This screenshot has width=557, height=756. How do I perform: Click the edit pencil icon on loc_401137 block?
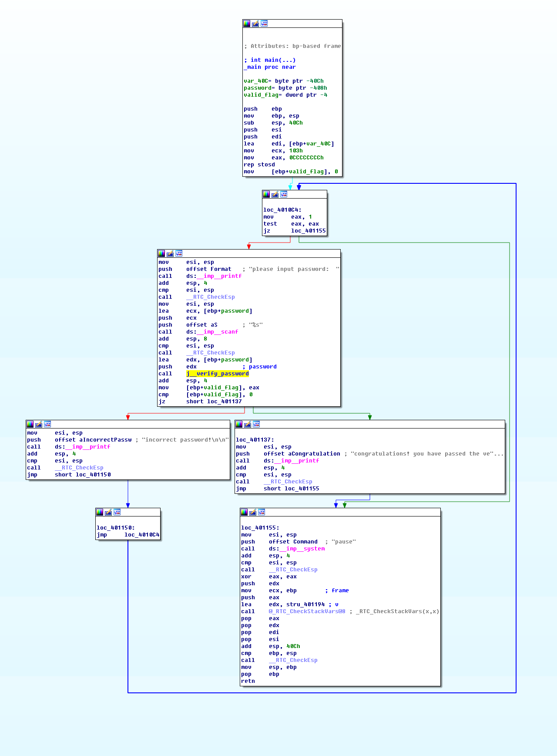tap(248, 424)
